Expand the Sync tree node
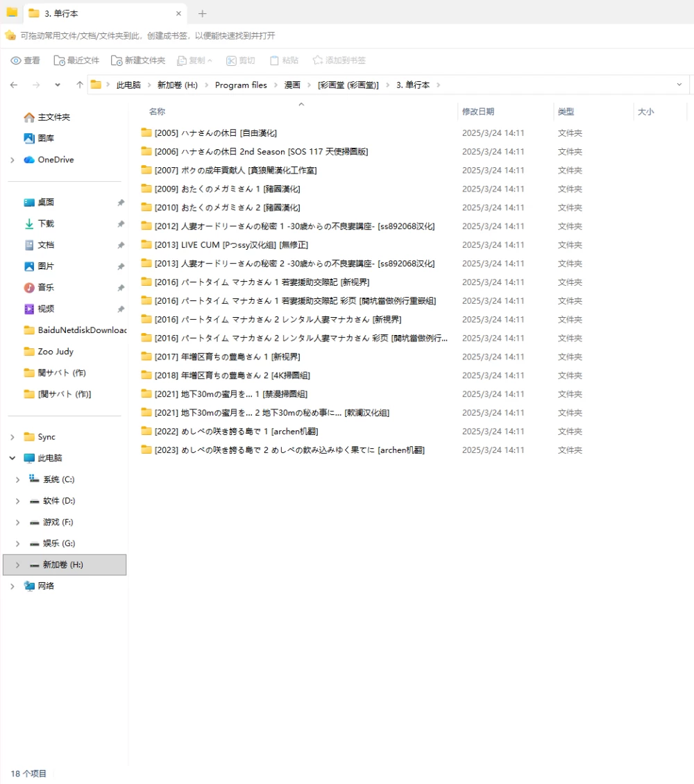This screenshot has width=694, height=784. coord(12,437)
